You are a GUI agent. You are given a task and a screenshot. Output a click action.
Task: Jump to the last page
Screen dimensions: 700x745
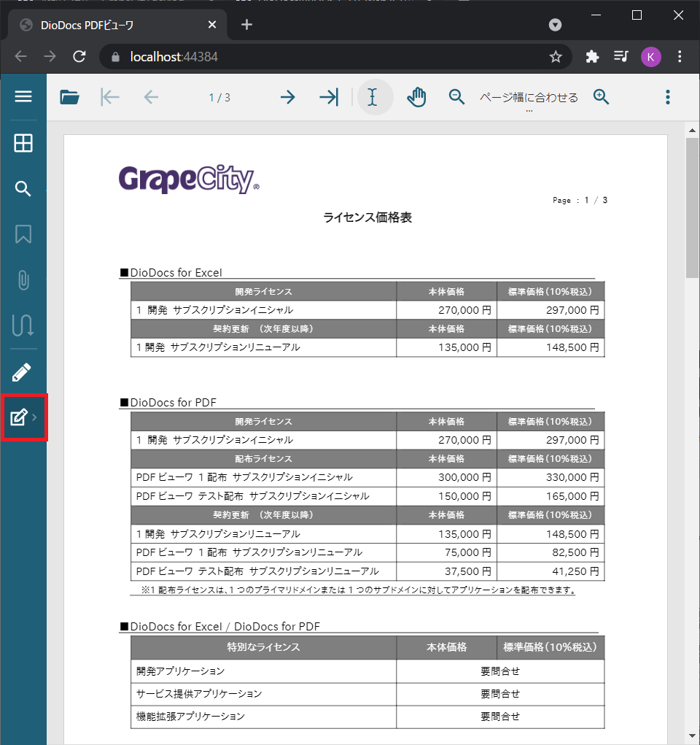pyautogui.click(x=329, y=97)
